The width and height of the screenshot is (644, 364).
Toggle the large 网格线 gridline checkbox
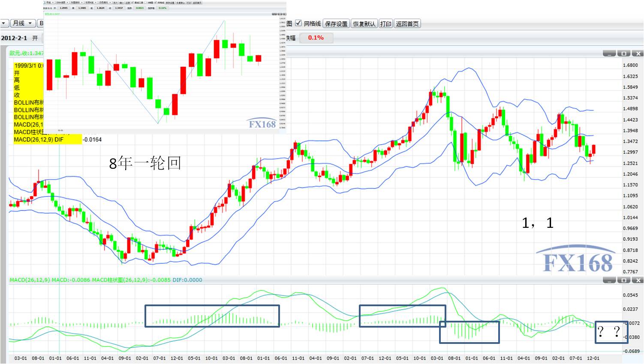pyautogui.click(x=298, y=23)
